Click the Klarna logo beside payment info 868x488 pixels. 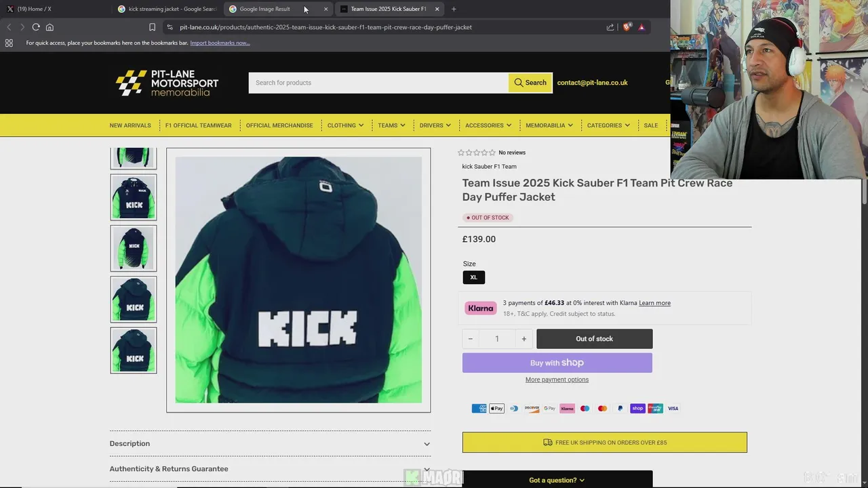point(481,308)
